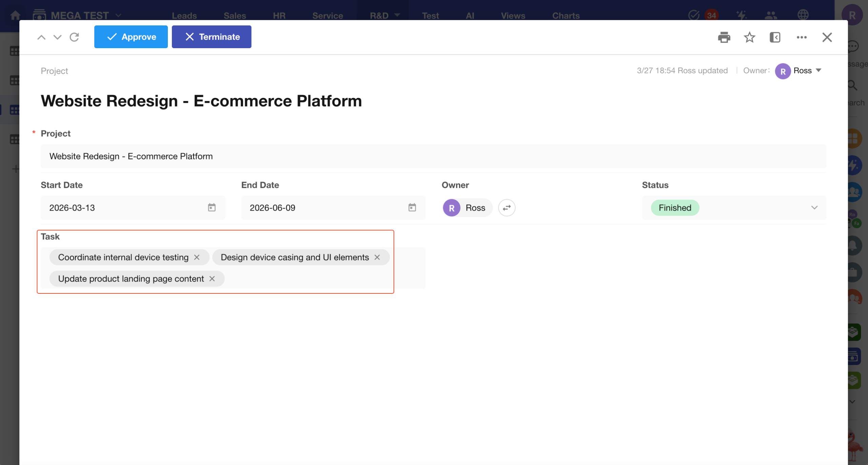Image resolution: width=868 pixels, height=465 pixels.
Task: Star this project record as favorite
Action: tap(749, 37)
